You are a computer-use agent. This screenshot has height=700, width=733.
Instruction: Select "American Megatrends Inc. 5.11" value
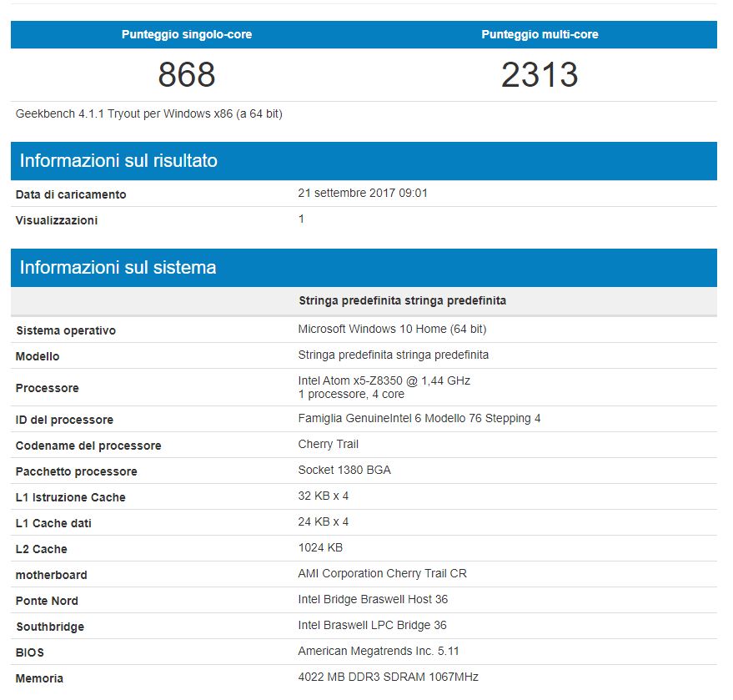[379, 651]
